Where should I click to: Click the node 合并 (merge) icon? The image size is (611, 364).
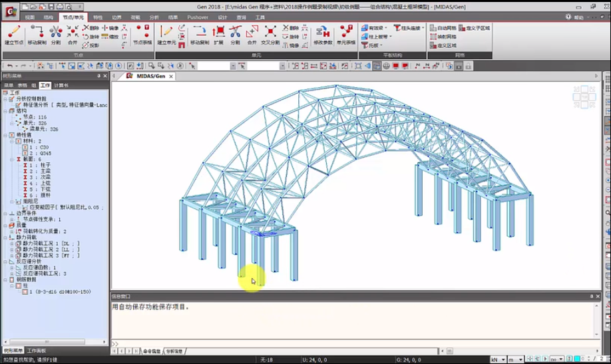point(73,34)
